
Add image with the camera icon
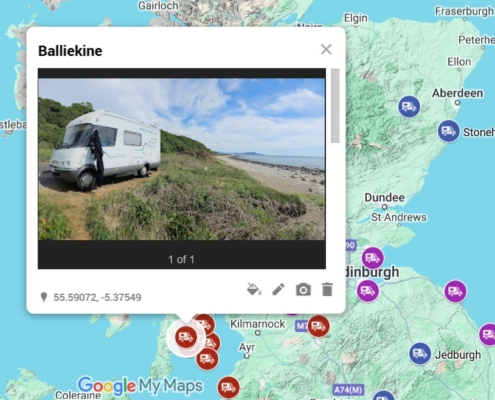coord(303,289)
